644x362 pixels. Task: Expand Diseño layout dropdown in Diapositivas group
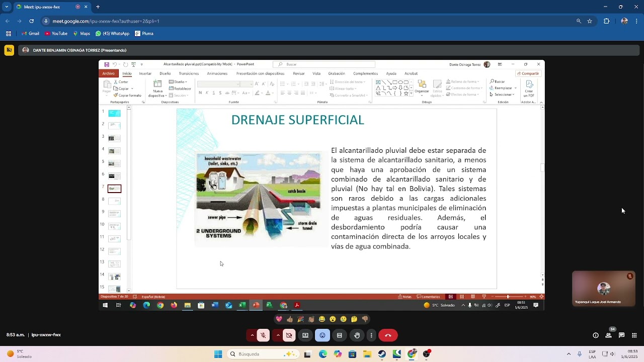[x=186, y=82]
